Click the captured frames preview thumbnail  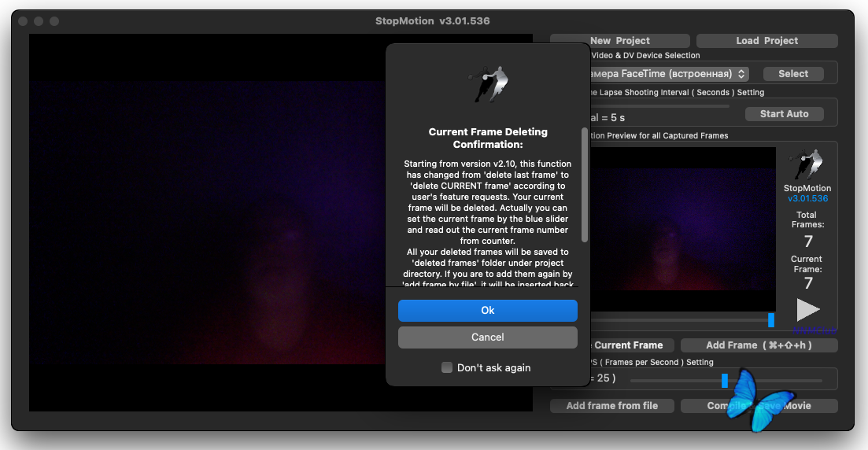[683, 229]
